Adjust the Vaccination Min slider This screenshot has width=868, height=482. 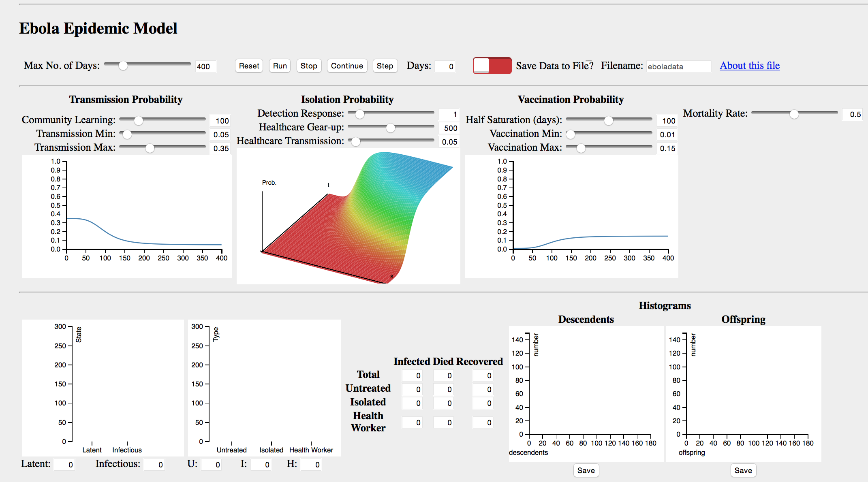click(609, 134)
